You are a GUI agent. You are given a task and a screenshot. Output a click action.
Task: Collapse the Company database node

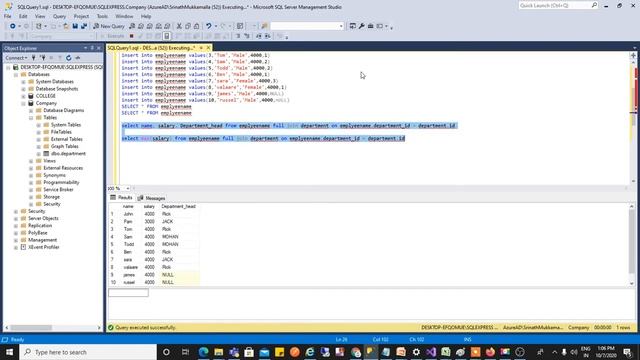[x=23, y=103]
